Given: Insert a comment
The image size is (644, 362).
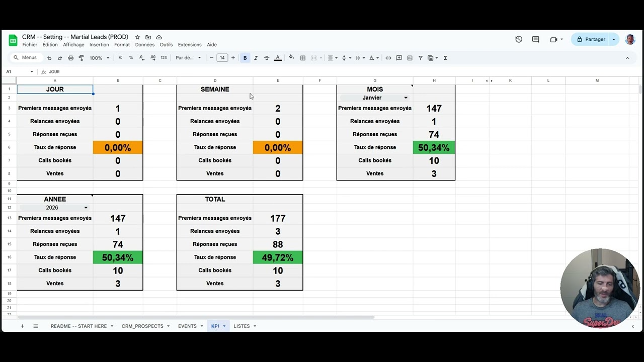Looking at the screenshot, I should click(x=399, y=58).
